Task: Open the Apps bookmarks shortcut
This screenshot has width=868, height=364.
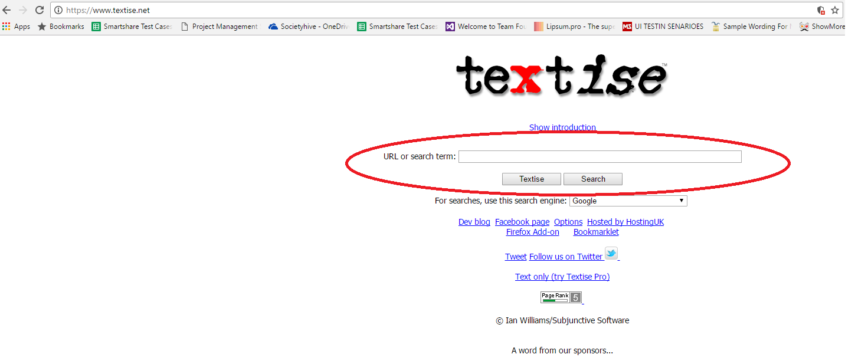Action: 16,27
